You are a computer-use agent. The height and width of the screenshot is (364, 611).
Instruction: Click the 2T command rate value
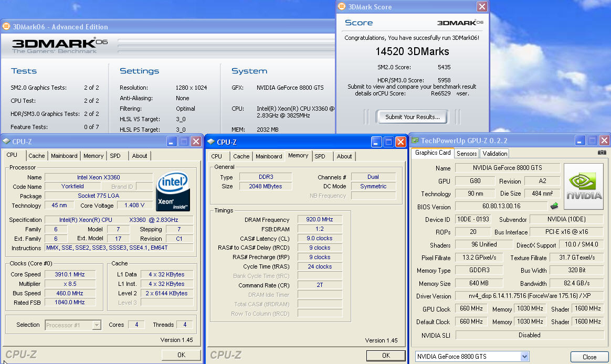click(x=320, y=285)
